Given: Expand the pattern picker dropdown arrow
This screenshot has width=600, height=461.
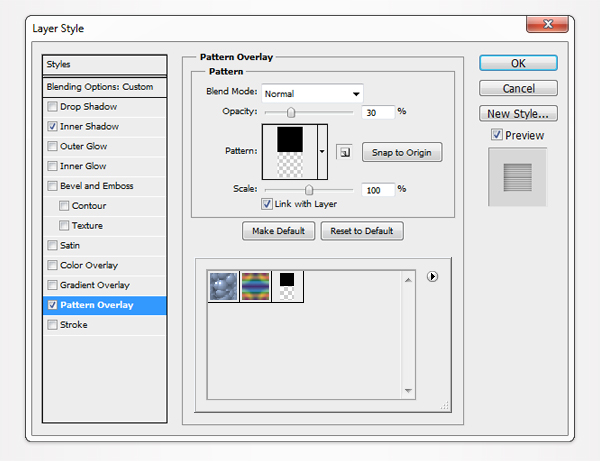Looking at the screenshot, I should (322, 151).
